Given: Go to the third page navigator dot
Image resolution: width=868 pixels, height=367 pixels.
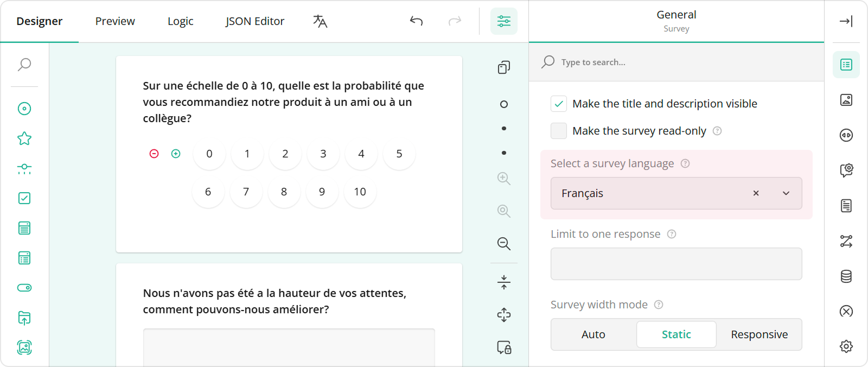Looking at the screenshot, I should point(504,153).
